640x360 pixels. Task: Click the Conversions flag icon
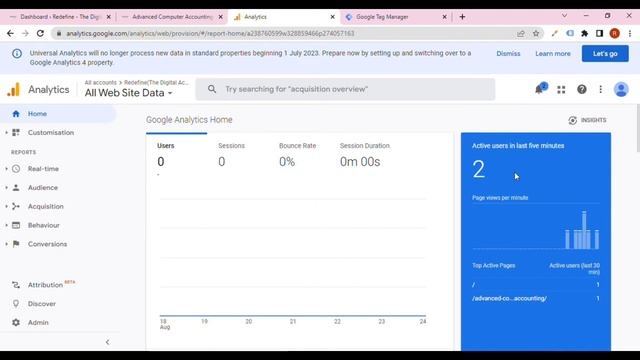click(x=16, y=244)
